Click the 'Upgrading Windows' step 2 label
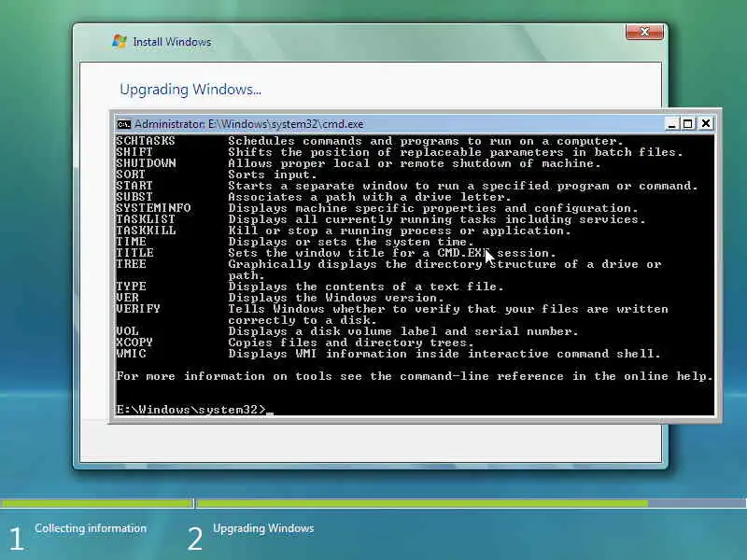 [263, 528]
